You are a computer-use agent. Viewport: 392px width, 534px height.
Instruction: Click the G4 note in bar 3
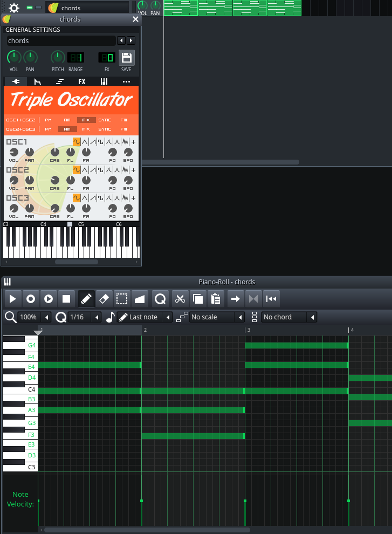coord(297,345)
